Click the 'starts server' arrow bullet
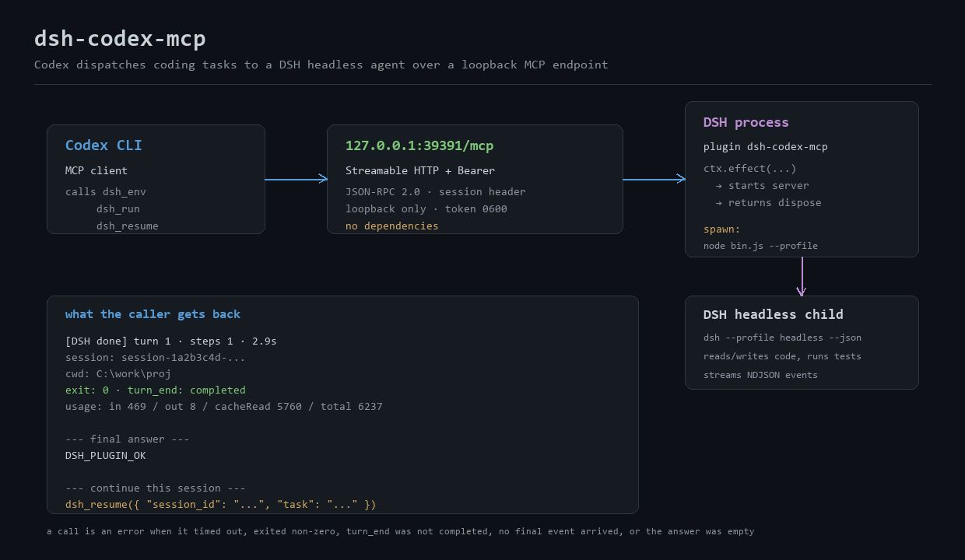This screenshot has height=560, width=965. 719,186
